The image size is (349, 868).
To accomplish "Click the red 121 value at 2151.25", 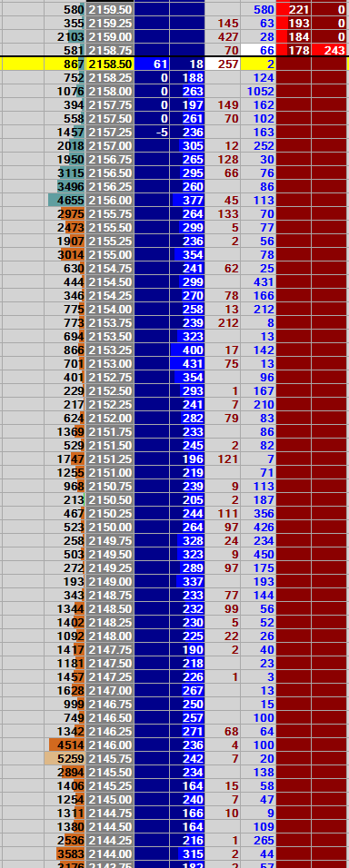I will coord(223,459).
